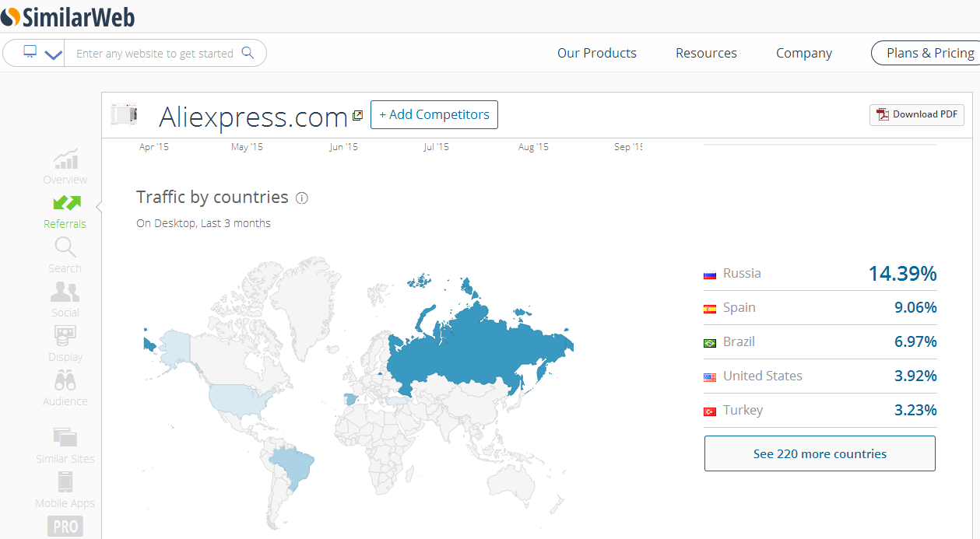The height and width of the screenshot is (539, 980).
Task: Click the Jun '15 chart axis label
Action: click(x=343, y=147)
